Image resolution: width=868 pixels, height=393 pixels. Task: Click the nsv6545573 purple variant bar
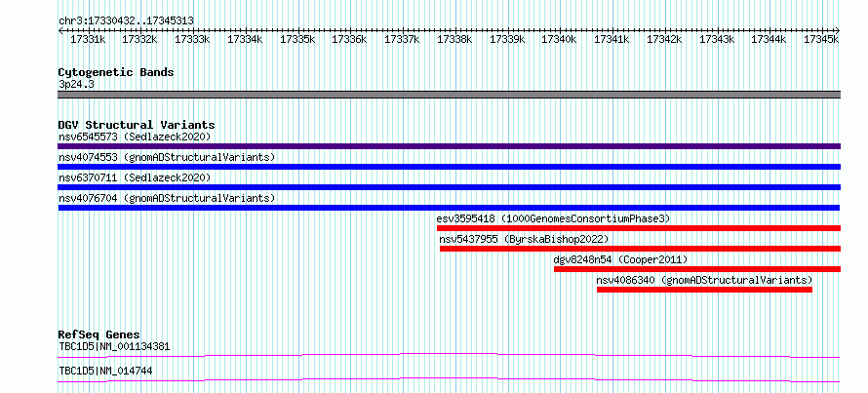pyautogui.click(x=449, y=146)
